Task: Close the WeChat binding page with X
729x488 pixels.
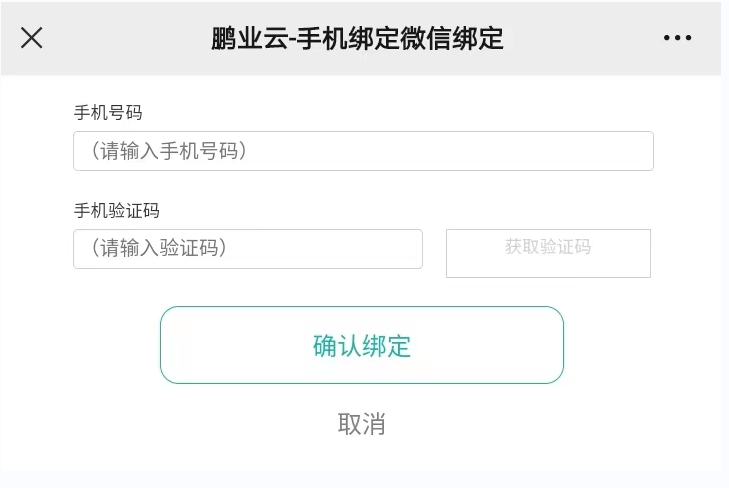Action: [x=32, y=38]
